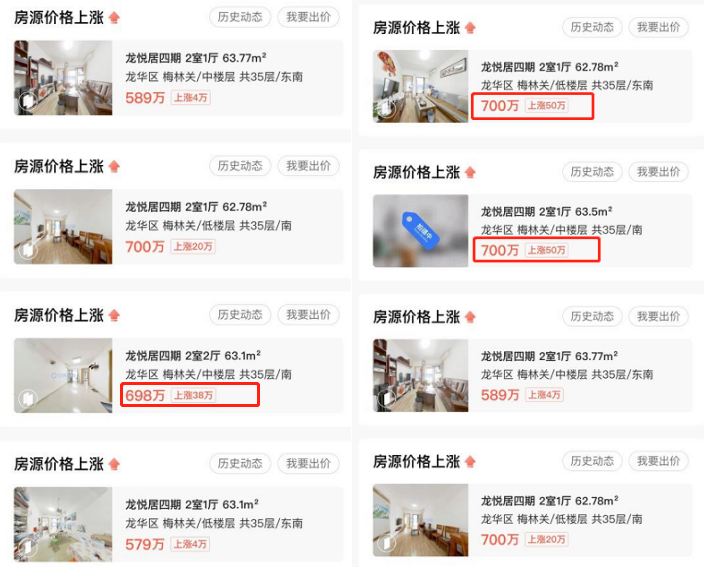Click red up-arrow above 62.78m² 上涨50万 listing
This screenshot has width=704, height=567.
[x=470, y=28]
